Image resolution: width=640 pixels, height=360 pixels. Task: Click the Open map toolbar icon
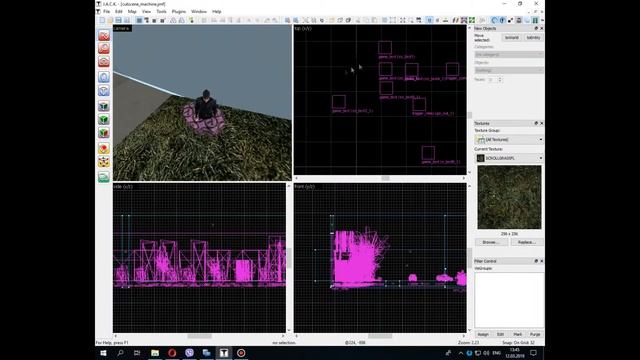pyautogui.click(x=110, y=20)
